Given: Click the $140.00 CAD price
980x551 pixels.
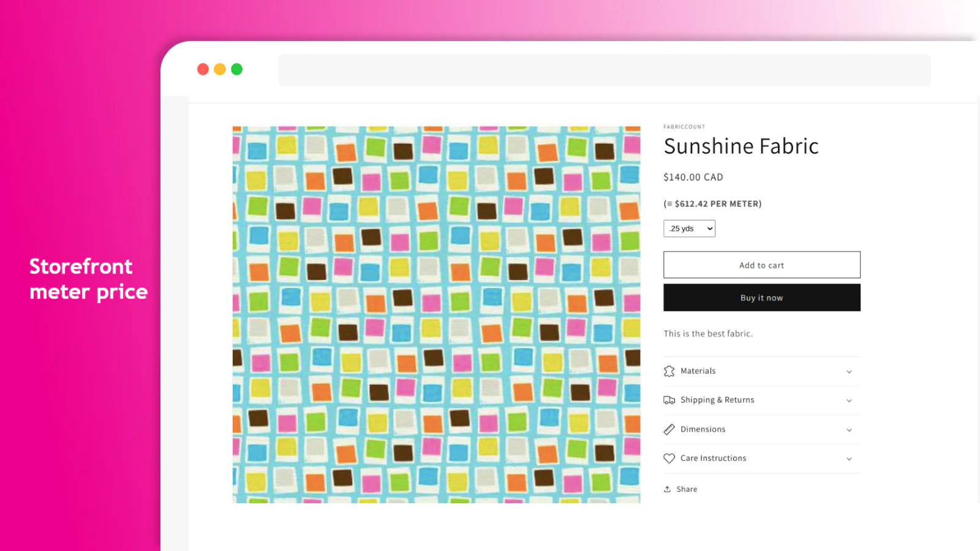Looking at the screenshot, I should point(693,177).
